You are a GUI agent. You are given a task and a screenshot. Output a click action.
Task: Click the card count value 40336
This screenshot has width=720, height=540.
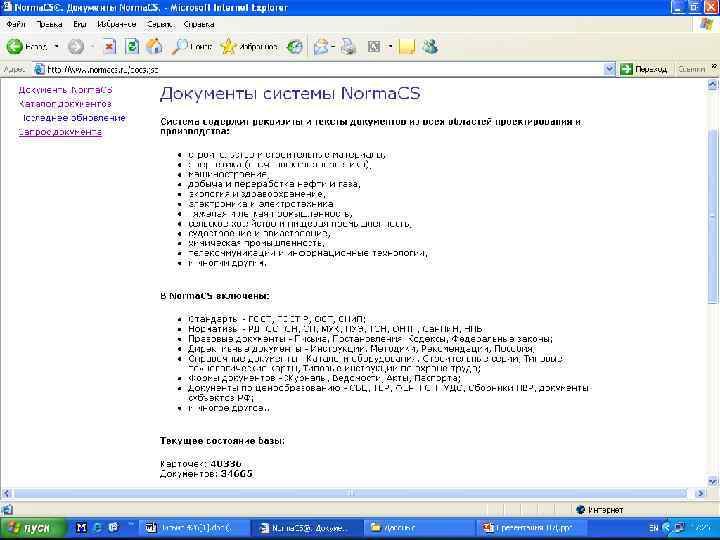pos(226,464)
